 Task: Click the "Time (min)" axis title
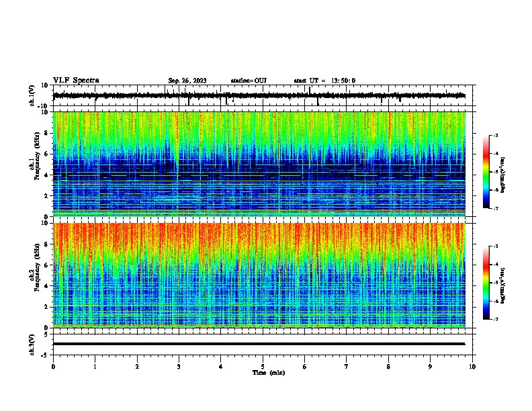[x=269, y=373]
